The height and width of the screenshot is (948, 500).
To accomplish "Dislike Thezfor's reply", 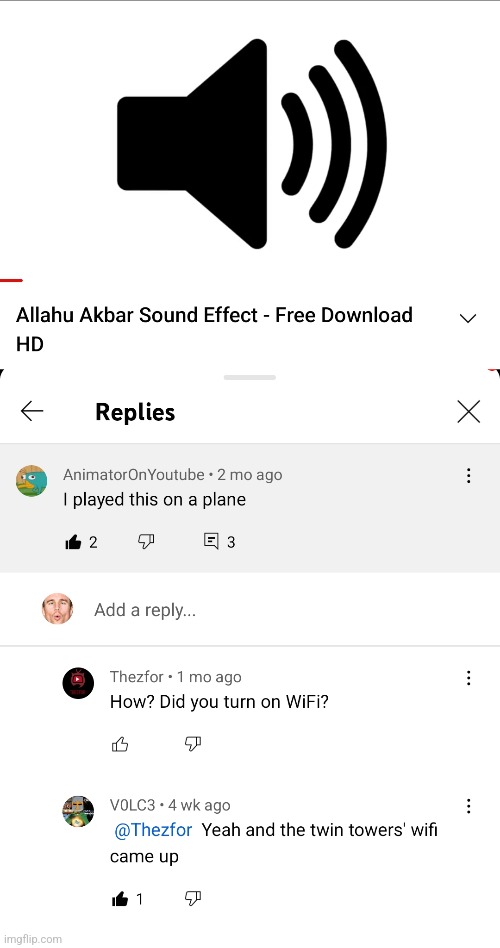I will [192, 744].
